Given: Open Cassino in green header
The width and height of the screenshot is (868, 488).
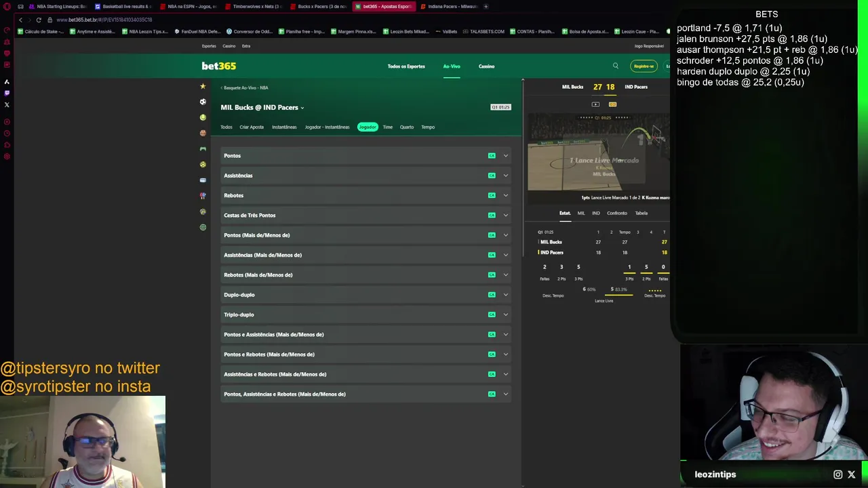Looking at the screenshot, I should coord(486,66).
